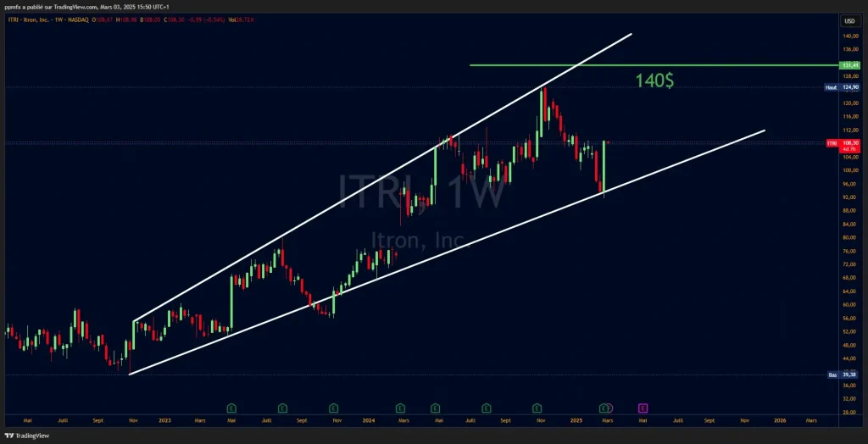Click the Bas 39,38 low price label
The image size is (868, 444).
click(843, 375)
